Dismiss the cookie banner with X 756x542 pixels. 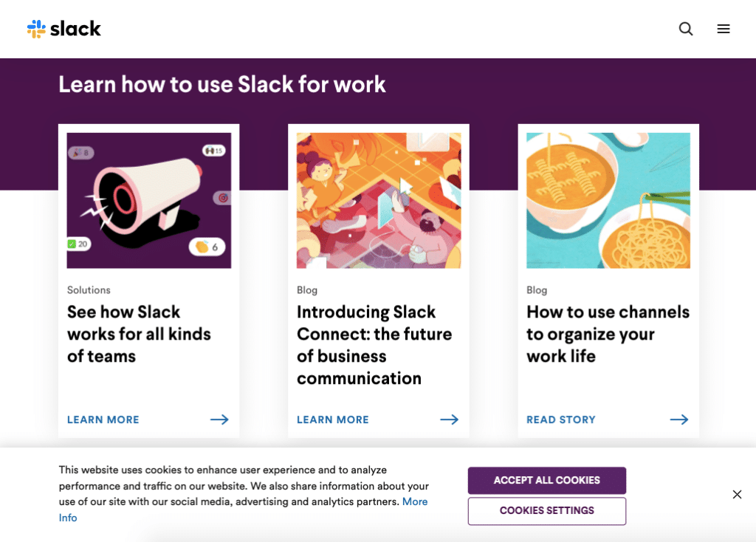point(737,495)
